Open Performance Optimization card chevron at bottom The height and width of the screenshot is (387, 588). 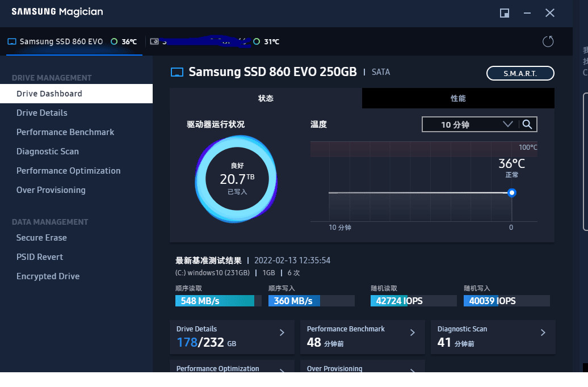point(282,371)
